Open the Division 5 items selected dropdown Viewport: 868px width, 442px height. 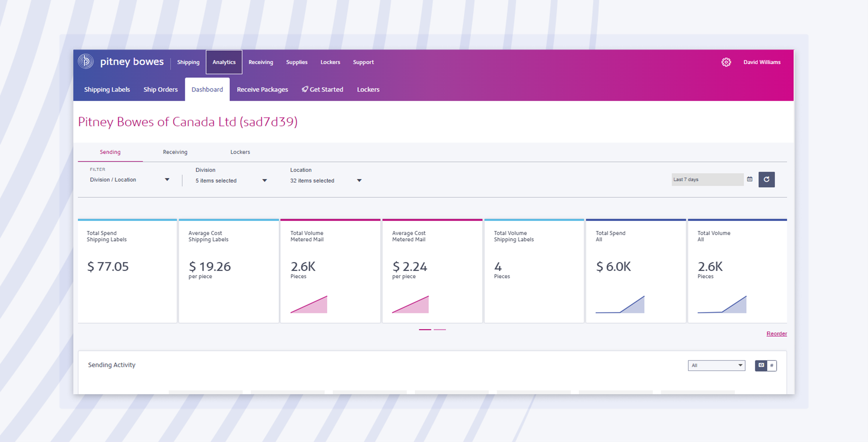click(231, 181)
